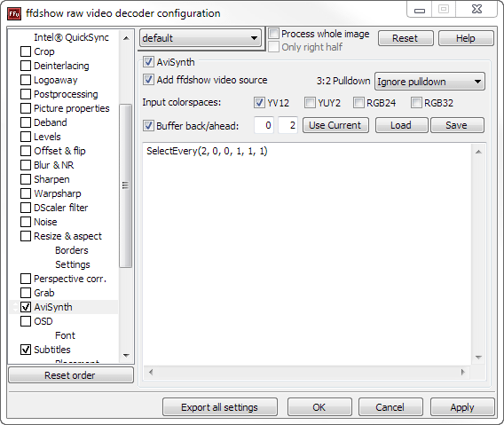Image resolution: width=504 pixels, height=425 pixels.
Task: Click the filter list scroll up arrow
Action: click(x=126, y=38)
